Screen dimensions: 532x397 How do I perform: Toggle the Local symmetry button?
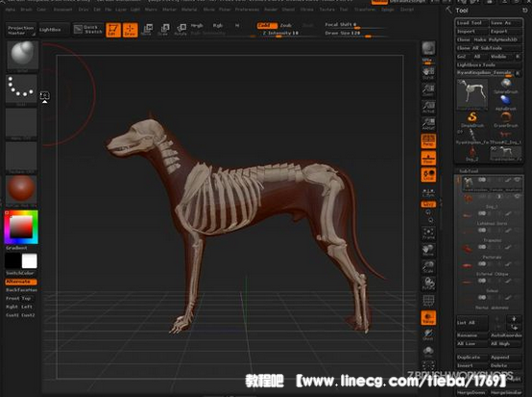(428, 175)
